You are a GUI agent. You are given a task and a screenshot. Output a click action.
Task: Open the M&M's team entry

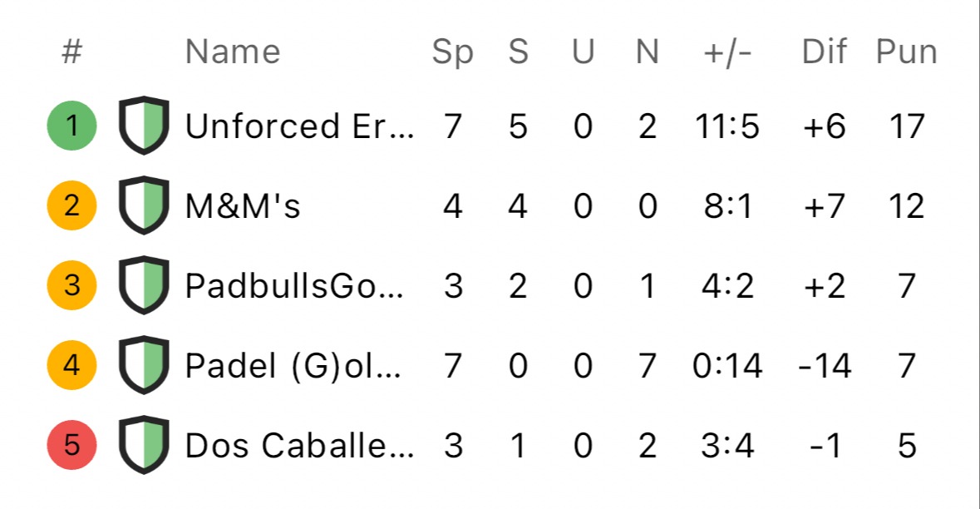coord(243,205)
